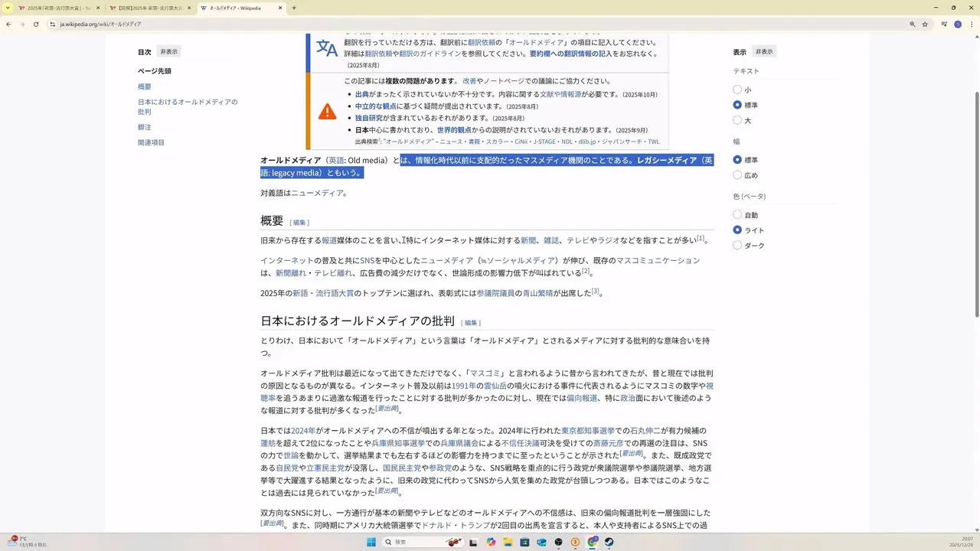
Task: Select the 広め width radio button
Action: click(x=737, y=175)
